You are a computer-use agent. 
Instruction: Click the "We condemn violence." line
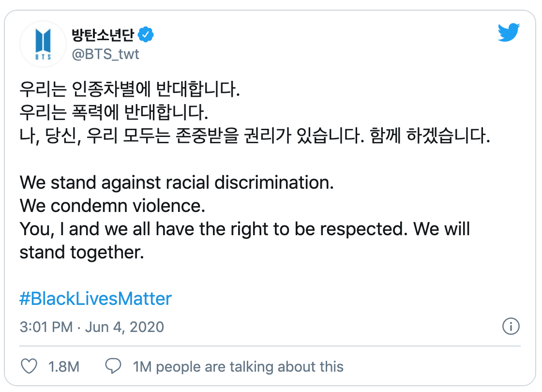(113, 206)
